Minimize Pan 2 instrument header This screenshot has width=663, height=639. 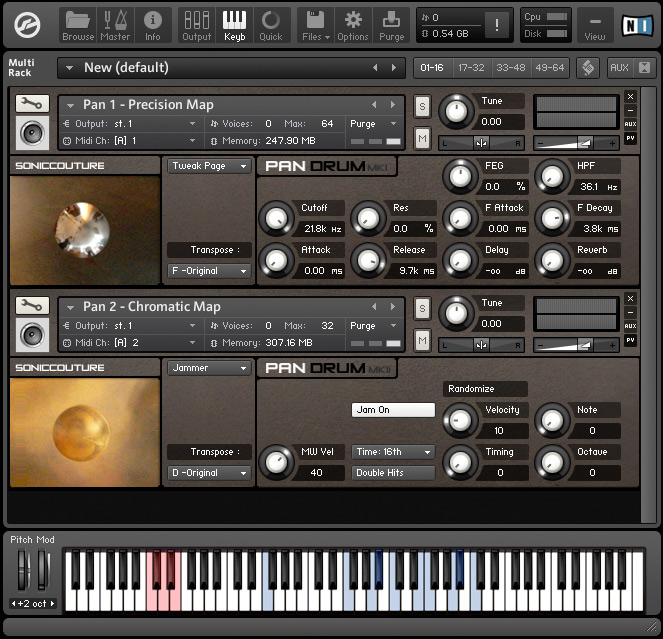click(630, 313)
